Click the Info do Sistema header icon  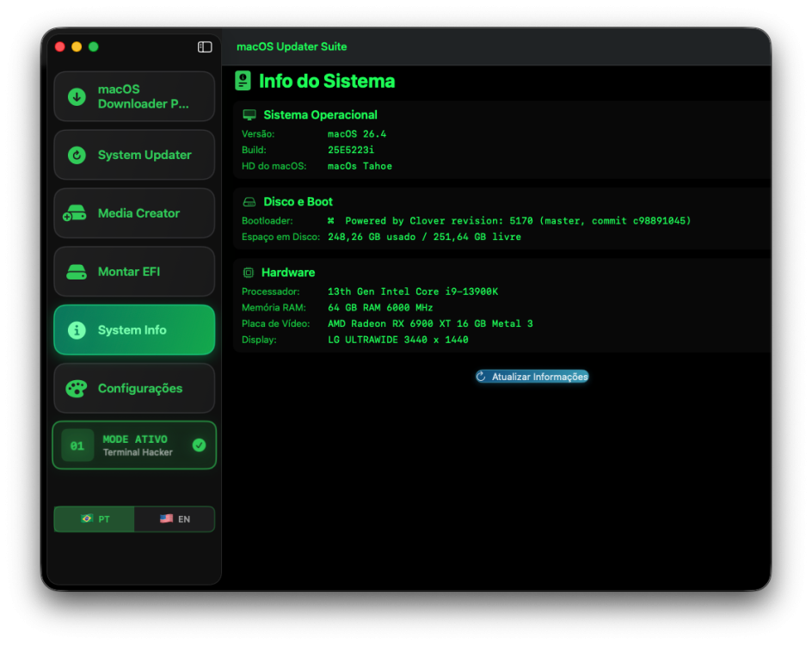[243, 81]
